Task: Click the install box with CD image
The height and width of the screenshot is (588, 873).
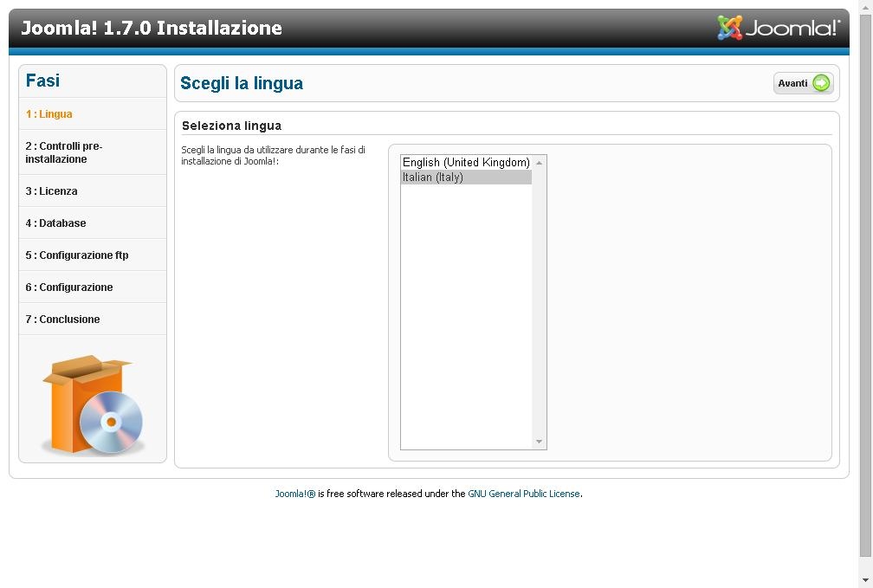Action: coord(93,404)
